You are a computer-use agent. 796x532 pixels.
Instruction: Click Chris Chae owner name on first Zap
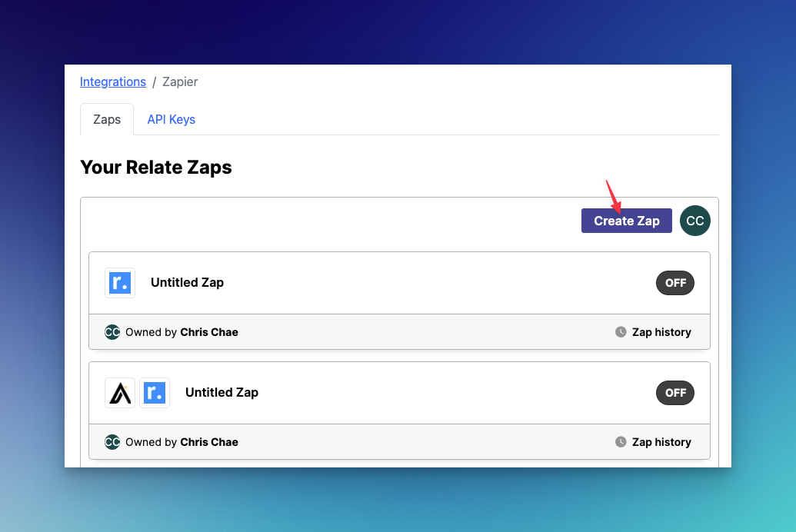[x=209, y=332]
